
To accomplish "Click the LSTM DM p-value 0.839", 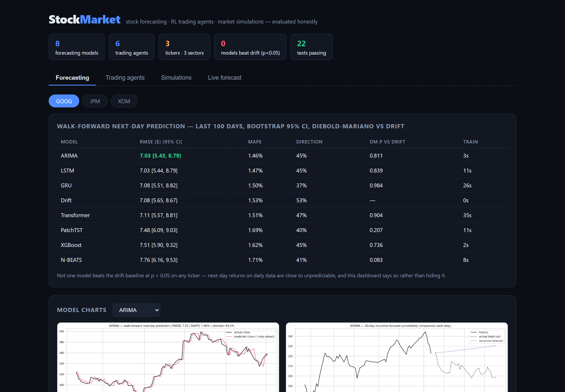I will click(x=376, y=171).
